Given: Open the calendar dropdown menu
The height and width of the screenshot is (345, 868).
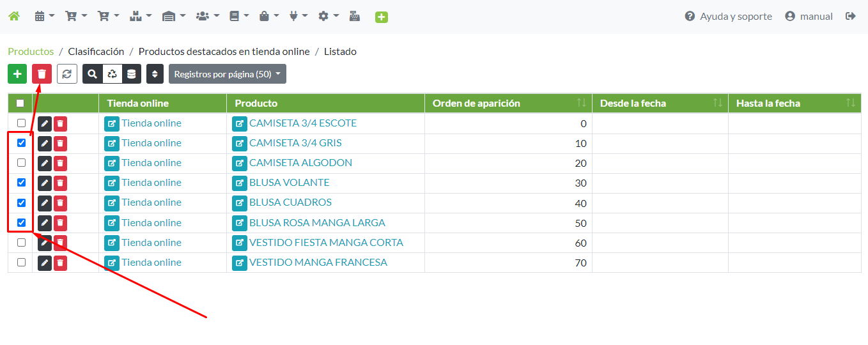Looking at the screenshot, I should 44,16.
